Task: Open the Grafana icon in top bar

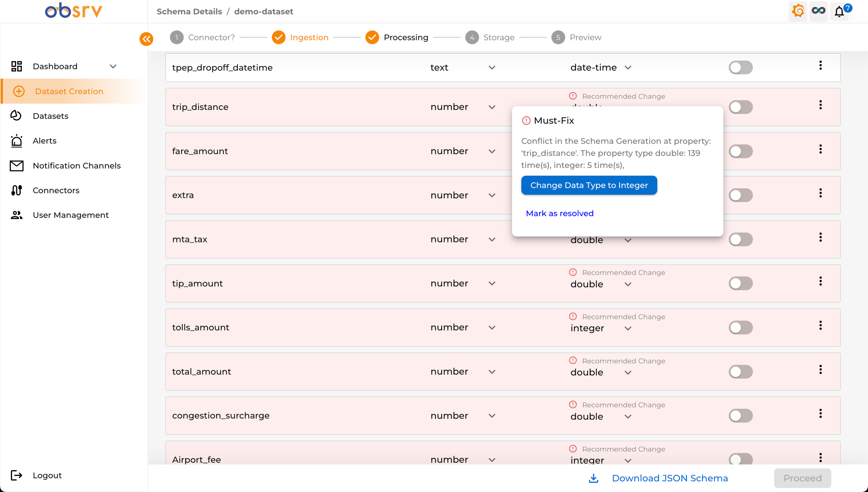Action: click(798, 11)
